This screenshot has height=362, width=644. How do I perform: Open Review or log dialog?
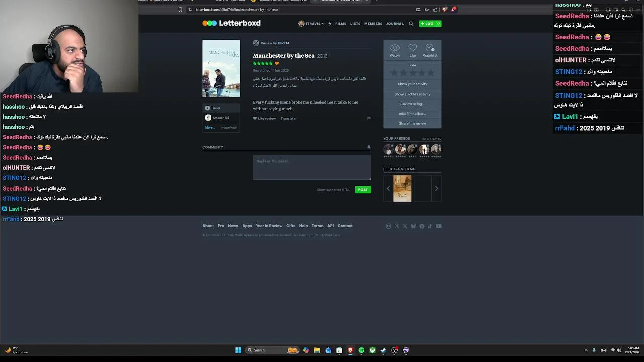point(413,104)
